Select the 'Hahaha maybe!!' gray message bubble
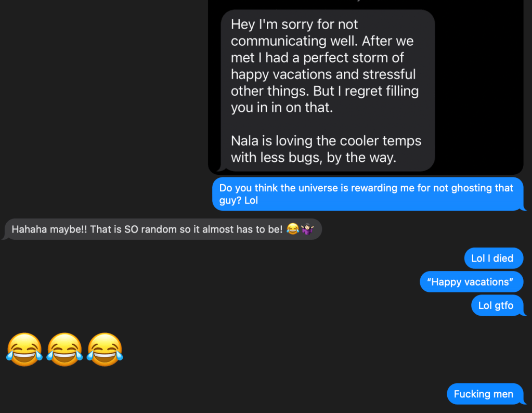 [163, 229]
